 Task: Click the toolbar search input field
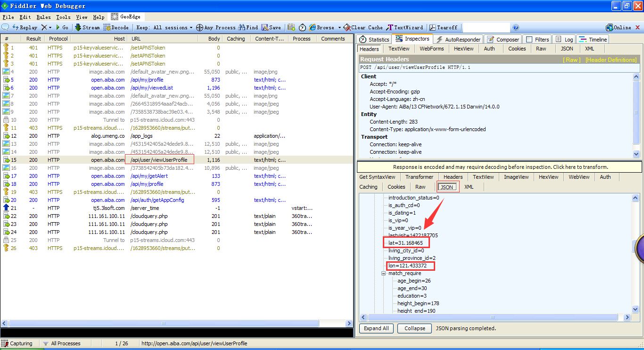[x=486, y=27]
